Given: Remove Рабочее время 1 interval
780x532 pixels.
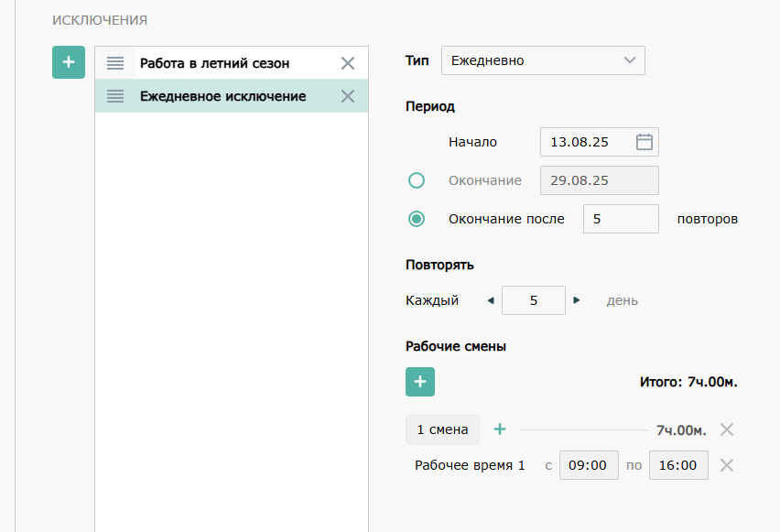Looking at the screenshot, I should coord(727,465).
